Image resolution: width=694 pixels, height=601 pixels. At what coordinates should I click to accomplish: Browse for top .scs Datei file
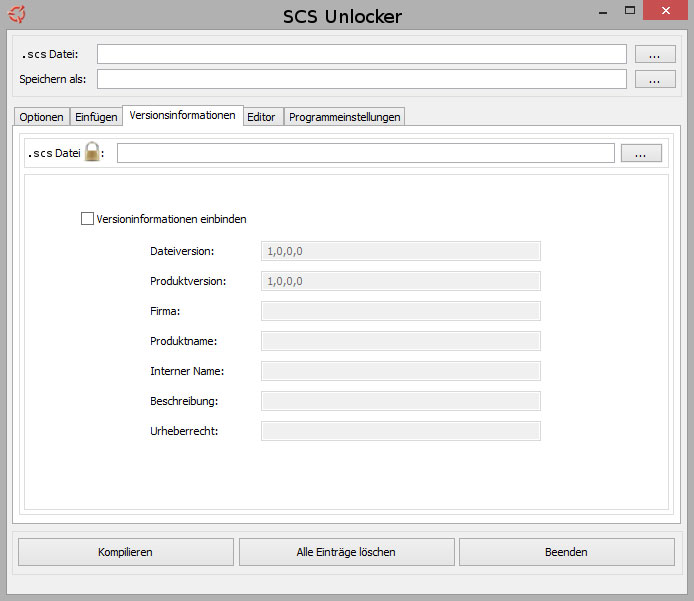[655, 54]
